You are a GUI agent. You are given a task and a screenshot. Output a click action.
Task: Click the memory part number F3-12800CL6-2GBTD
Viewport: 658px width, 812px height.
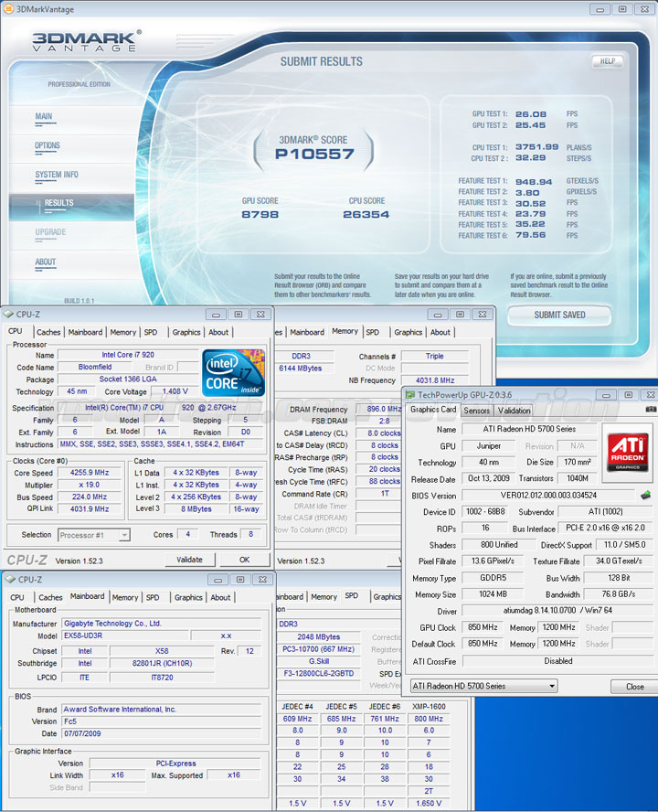319,673
